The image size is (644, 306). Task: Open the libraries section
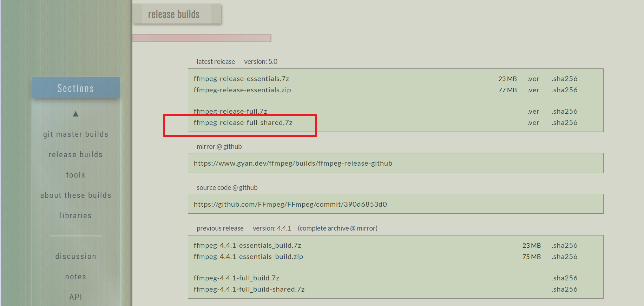click(75, 216)
